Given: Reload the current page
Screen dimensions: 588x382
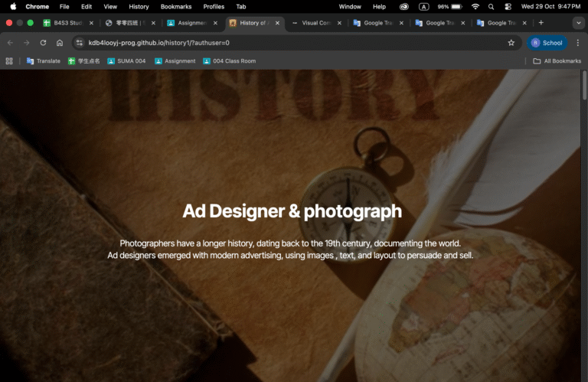Looking at the screenshot, I should pos(43,43).
